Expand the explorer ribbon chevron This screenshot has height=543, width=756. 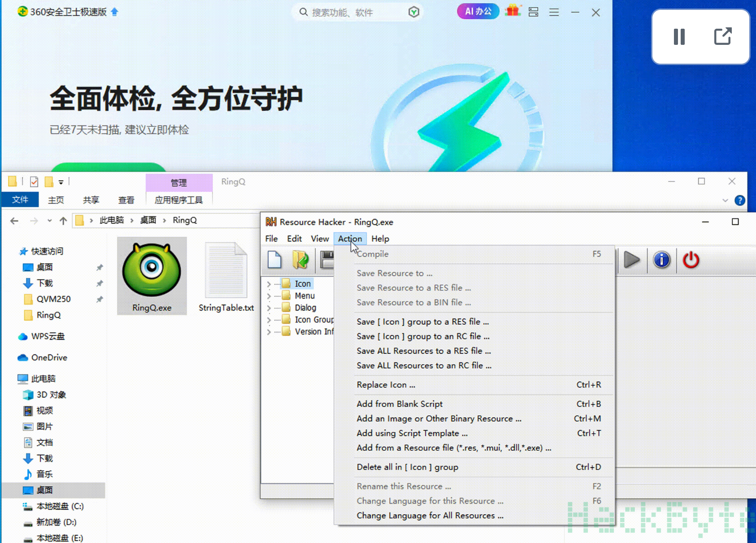click(725, 200)
